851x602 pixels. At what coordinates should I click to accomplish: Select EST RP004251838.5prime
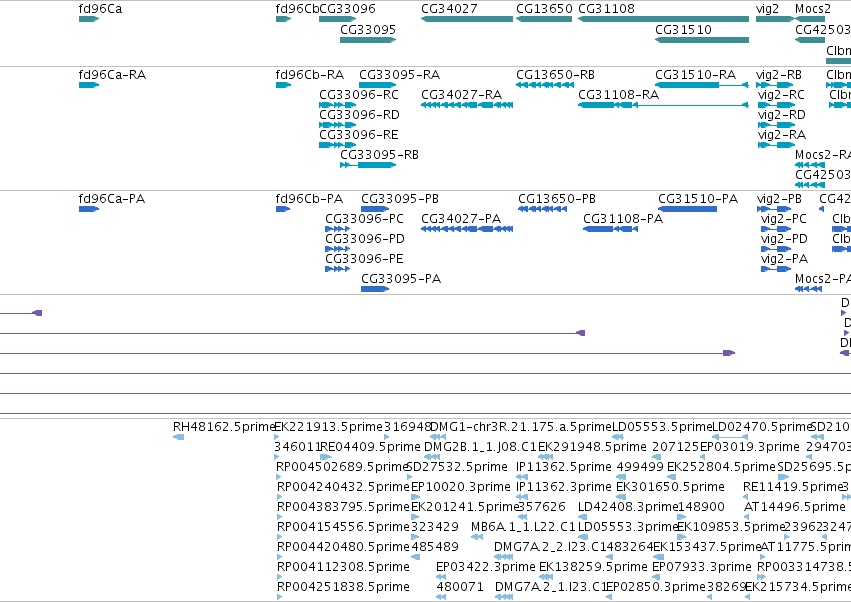[280, 597]
